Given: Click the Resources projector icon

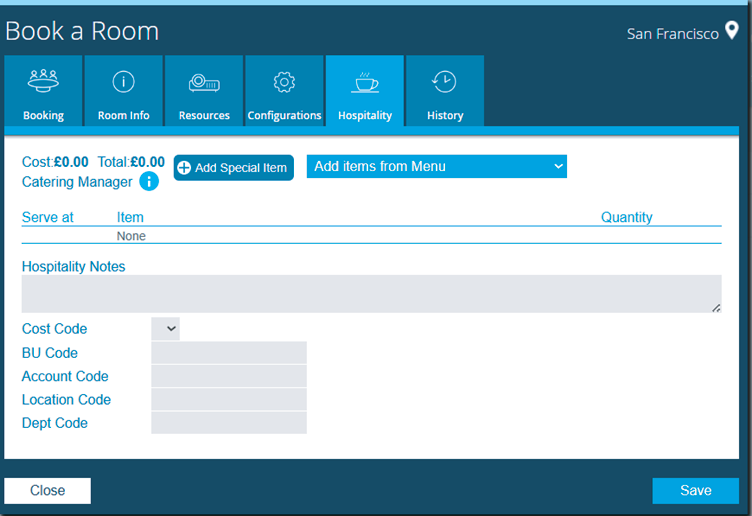Looking at the screenshot, I should tap(204, 82).
